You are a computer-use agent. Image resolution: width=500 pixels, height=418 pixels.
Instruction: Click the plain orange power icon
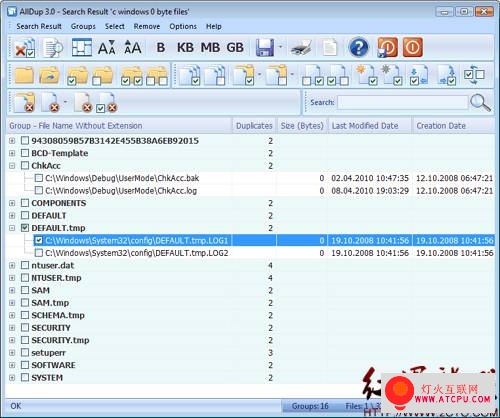413,47
